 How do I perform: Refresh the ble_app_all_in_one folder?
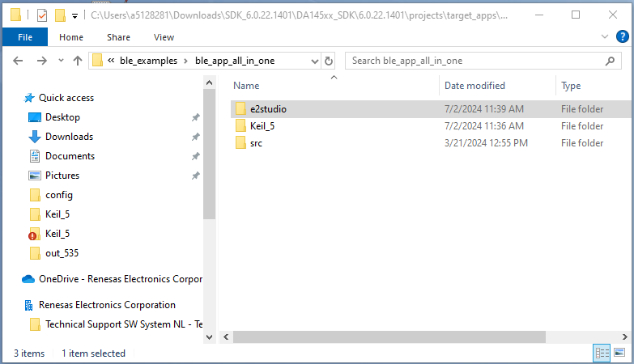pyautogui.click(x=329, y=61)
